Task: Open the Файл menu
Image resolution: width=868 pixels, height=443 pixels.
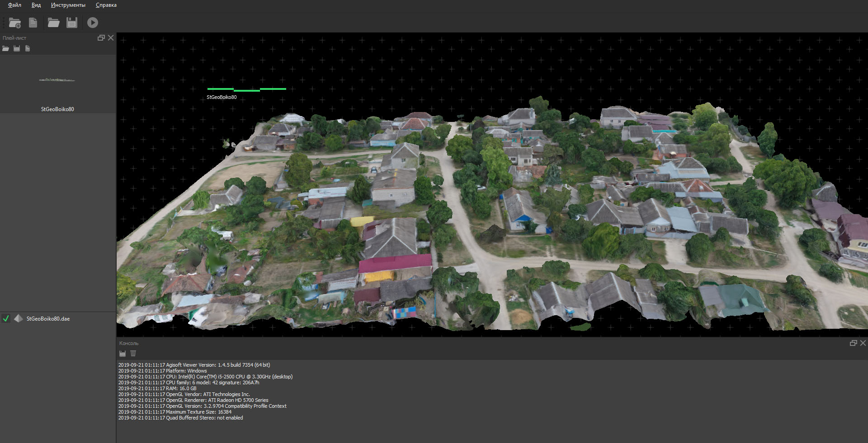Action: coord(14,5)
